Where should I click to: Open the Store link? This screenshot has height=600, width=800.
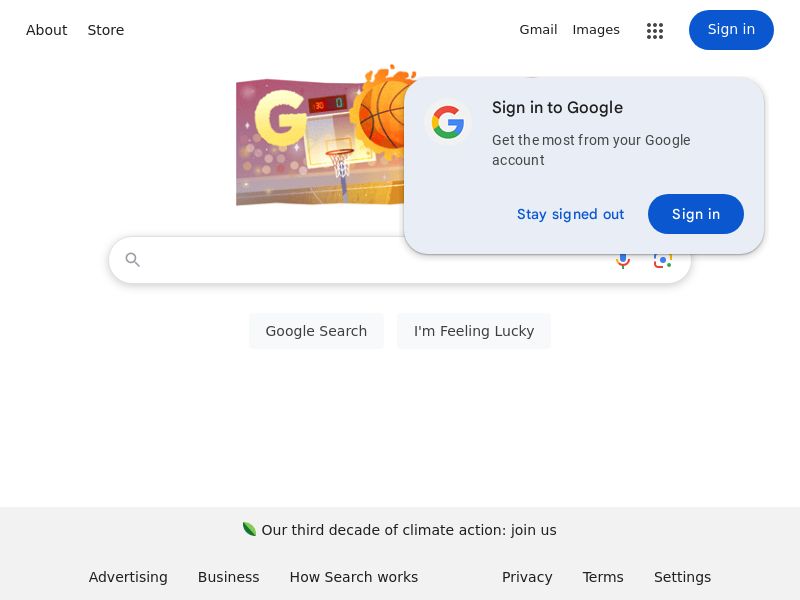(x=106, y=30)
